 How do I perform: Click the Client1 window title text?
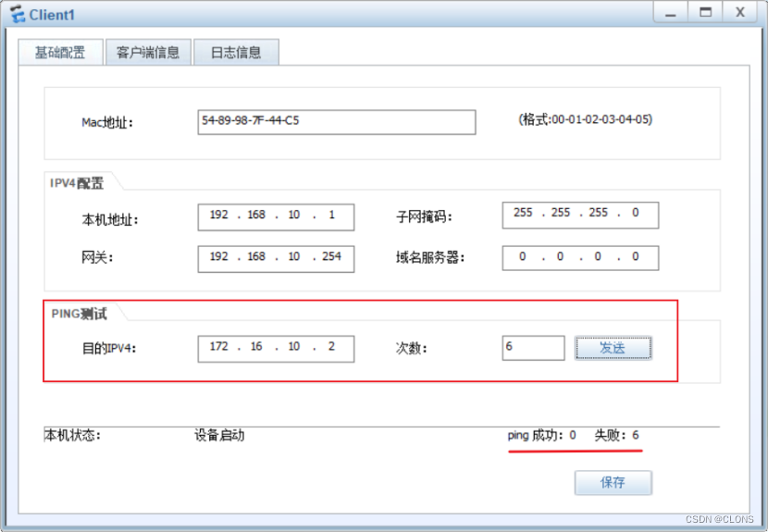52,15
